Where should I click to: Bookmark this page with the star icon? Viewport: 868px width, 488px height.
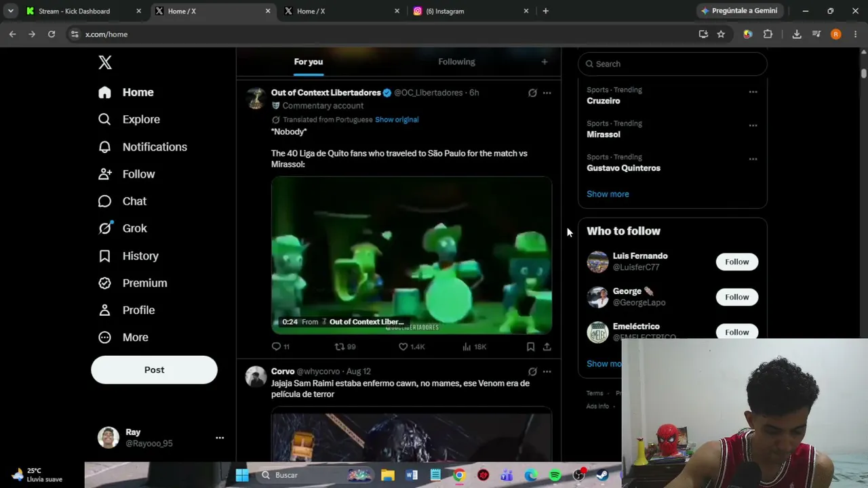click(x=721, y=34)
